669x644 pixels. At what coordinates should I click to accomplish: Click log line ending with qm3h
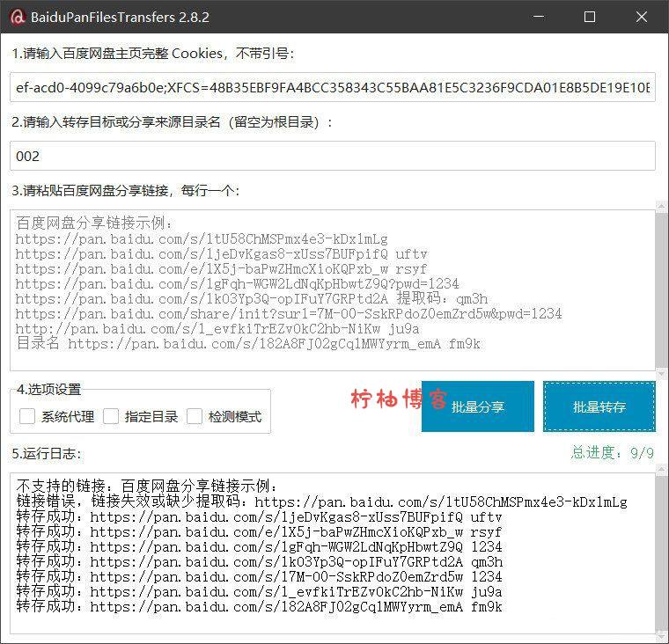point(260,562)
